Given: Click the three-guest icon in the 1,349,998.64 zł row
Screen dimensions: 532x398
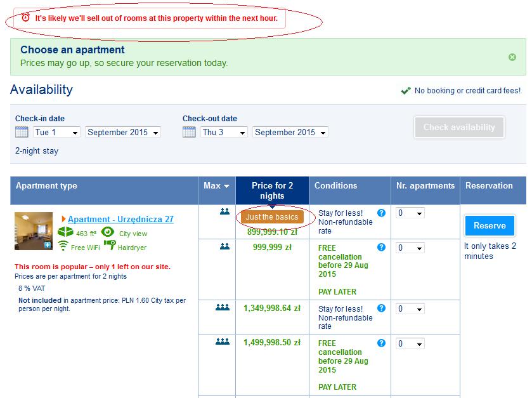Looking at the screenshot, I should (x=223, y=307).
